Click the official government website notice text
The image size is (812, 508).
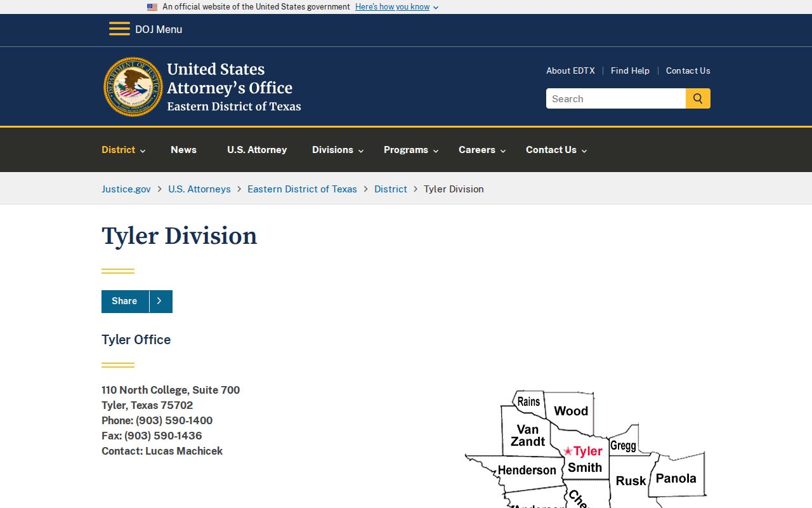click(x=256, y=7)
